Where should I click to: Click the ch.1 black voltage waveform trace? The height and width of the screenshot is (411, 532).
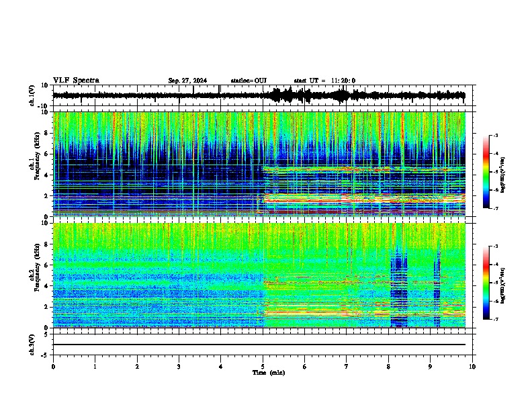(x=259, y=95)
